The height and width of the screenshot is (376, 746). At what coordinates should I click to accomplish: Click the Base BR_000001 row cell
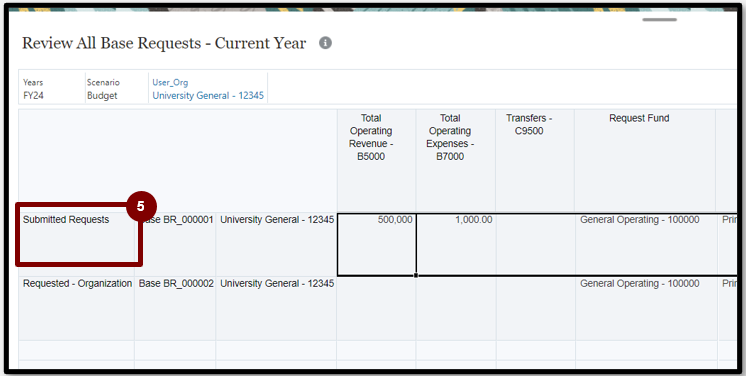pyautogui.click(x=175, y=244)
